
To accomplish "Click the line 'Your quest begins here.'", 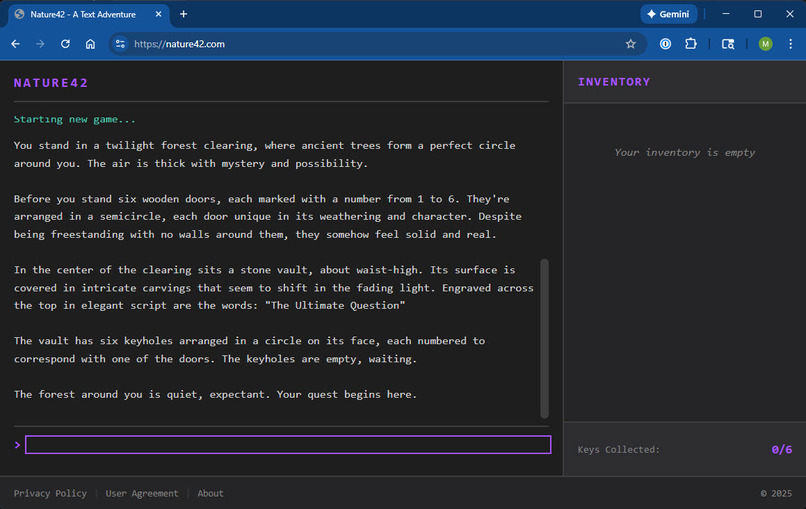I will click(x=347, y=394).
